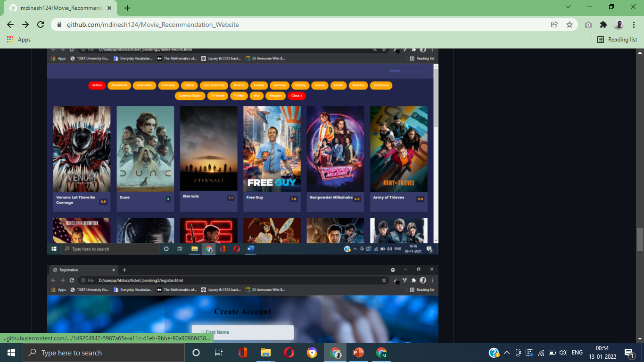The height and width of the screenshot is (362, 644).
Task: Open the Apps bookmarks shortcut
Action: 19,40
